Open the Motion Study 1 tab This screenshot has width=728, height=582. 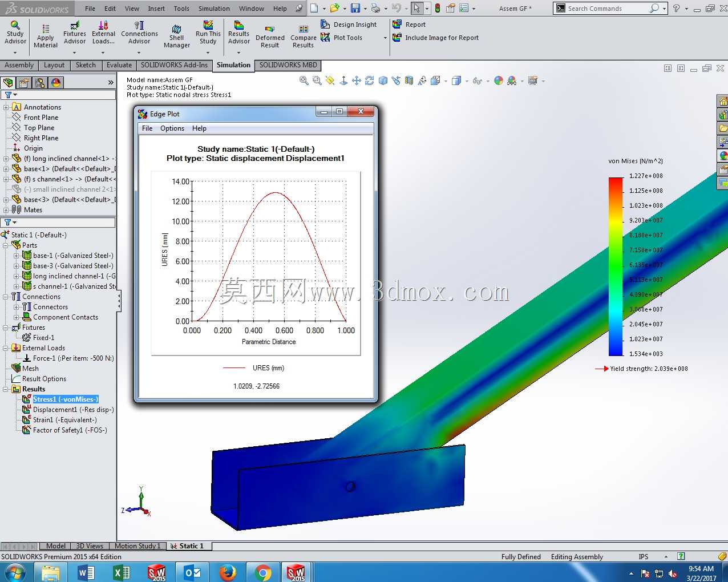(x=137, y=546)
